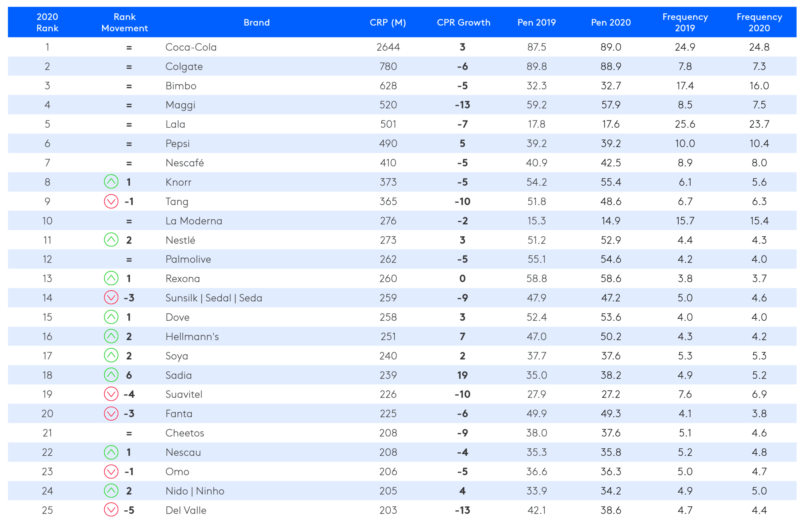
Task: Select the 2020 Rank column header
Action: pos(47,23)
